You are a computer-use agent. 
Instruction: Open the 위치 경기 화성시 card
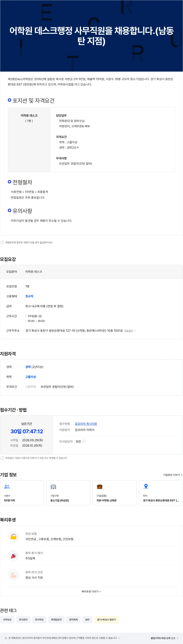pyautogui.click(x=161, y=493)
